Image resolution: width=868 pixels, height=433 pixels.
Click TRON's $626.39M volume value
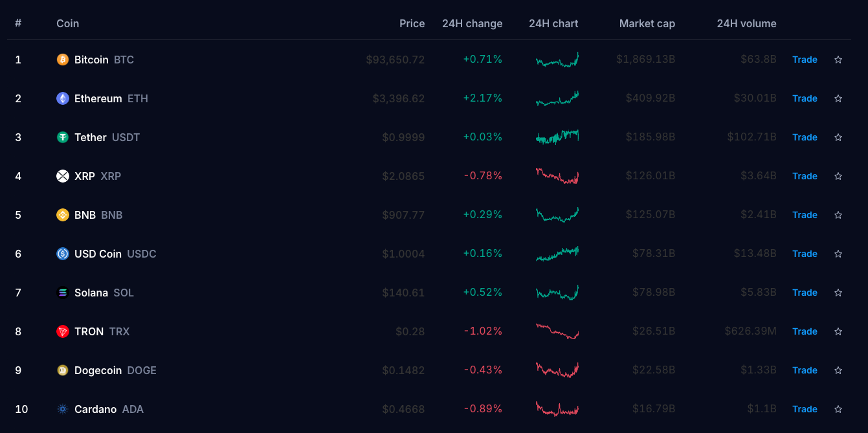coord(751,331)
